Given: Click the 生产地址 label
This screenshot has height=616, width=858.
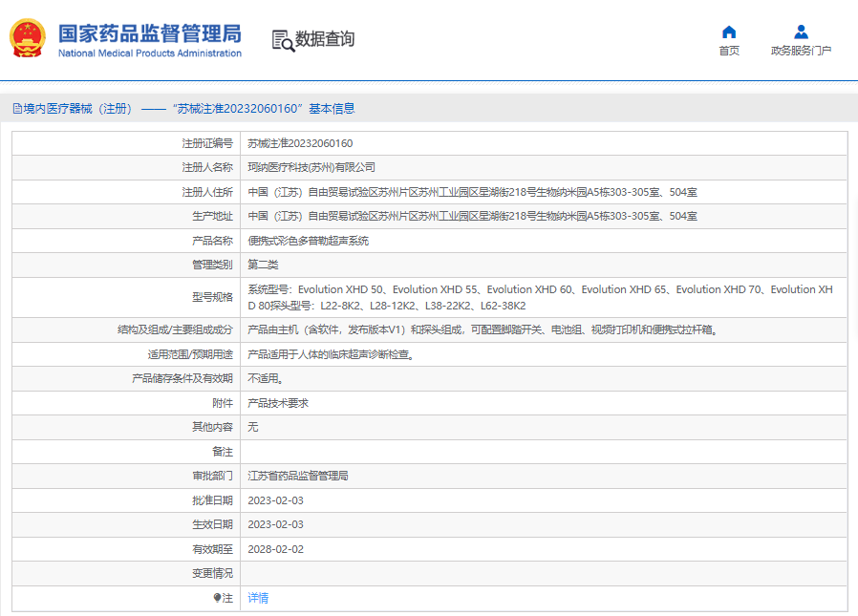Looking at the screenshot, I should coord(212,216).
